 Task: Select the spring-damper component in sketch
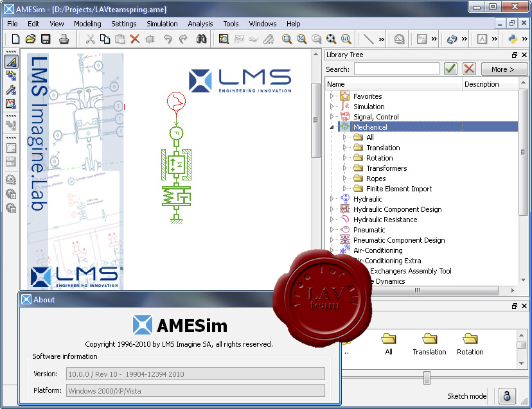pyautogui.click(x=177, y=196)
